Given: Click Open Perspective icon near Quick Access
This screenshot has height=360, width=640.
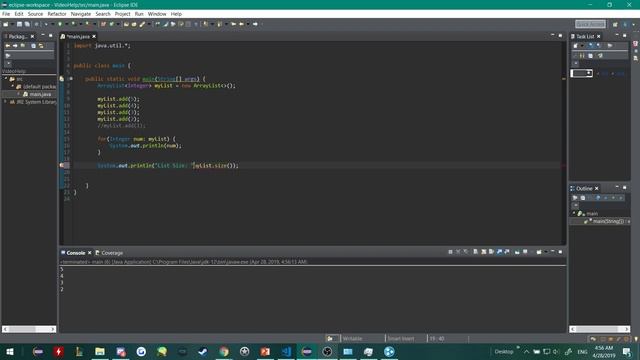Looking at the screenshot, I should click(615, 24).
